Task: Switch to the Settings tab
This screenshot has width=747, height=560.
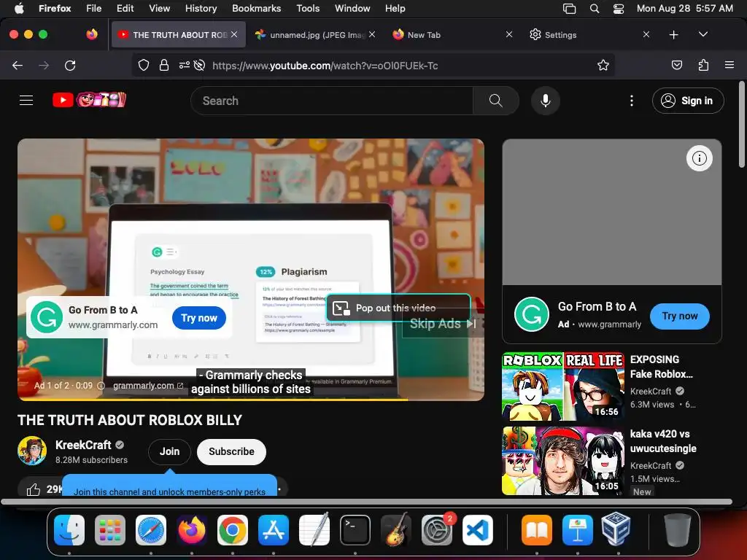Action: pos(588,35)
